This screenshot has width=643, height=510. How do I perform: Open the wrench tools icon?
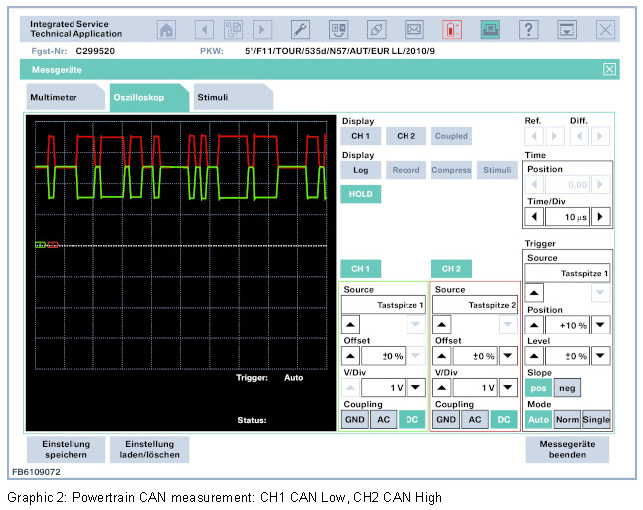tap(300, 30)
